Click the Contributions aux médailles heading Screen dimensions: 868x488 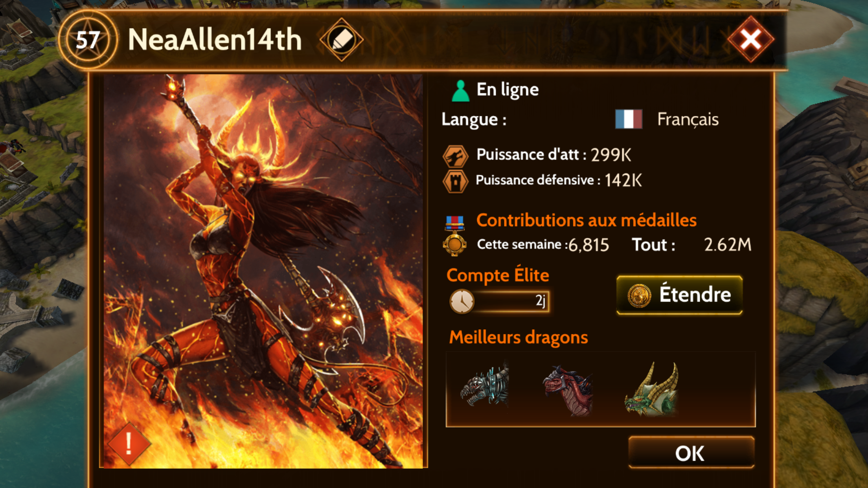(x=586, y=220)
